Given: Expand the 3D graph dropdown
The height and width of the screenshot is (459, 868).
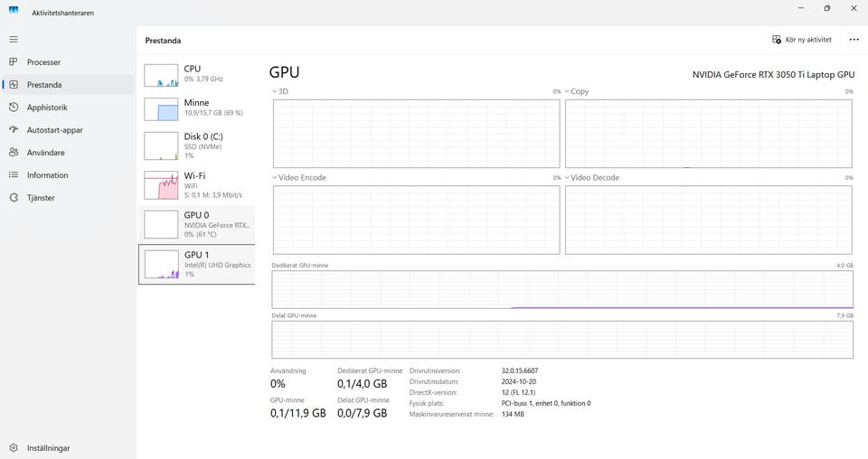Looking at the screenshot, I should click(275, 91).
